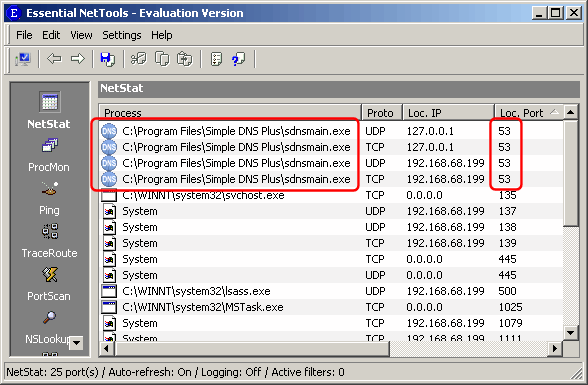
Task: Sort by Proto column header
Action: click(x=382, y=113)
